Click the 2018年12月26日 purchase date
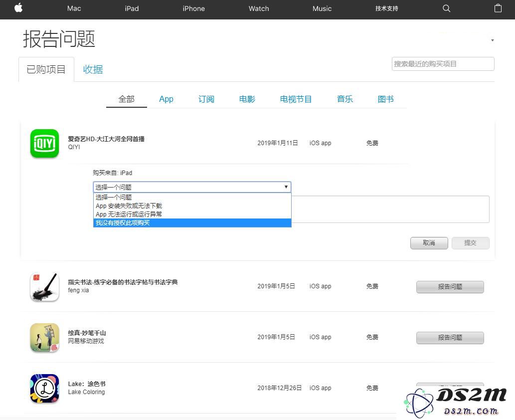 tap(280, 388)
